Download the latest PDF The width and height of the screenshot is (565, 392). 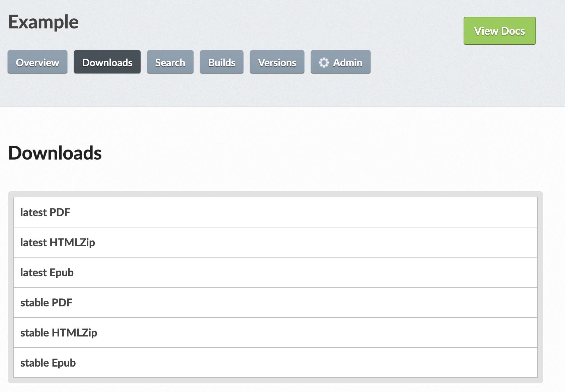(x=45, y=212)
